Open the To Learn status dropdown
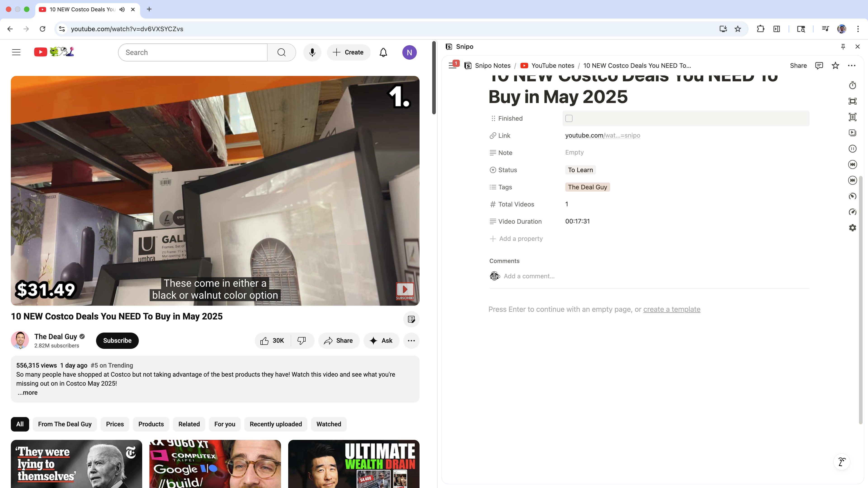 click(580, 170)
